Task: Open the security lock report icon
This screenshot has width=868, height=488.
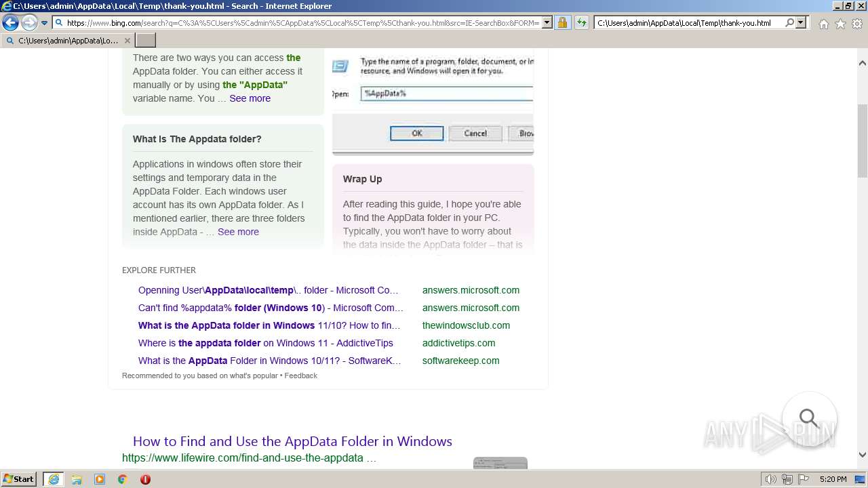Action: 562,22
